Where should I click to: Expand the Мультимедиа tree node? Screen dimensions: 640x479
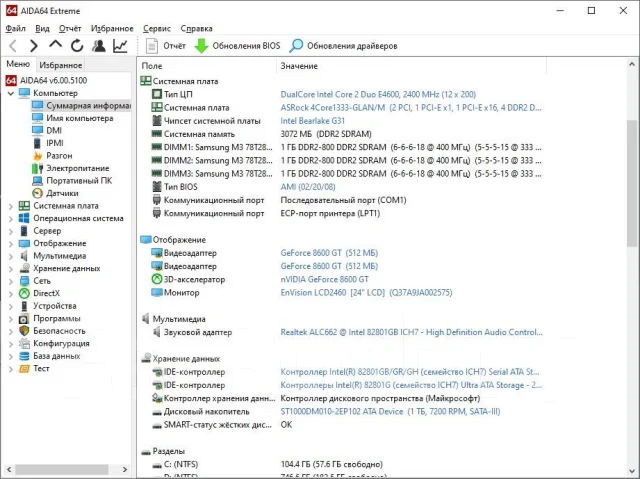click(11, 256)
